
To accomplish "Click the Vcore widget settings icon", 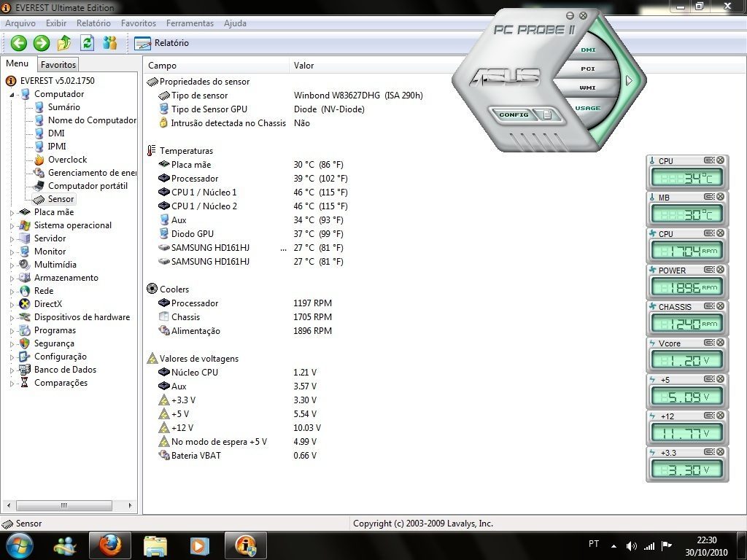I will (709, 343).
